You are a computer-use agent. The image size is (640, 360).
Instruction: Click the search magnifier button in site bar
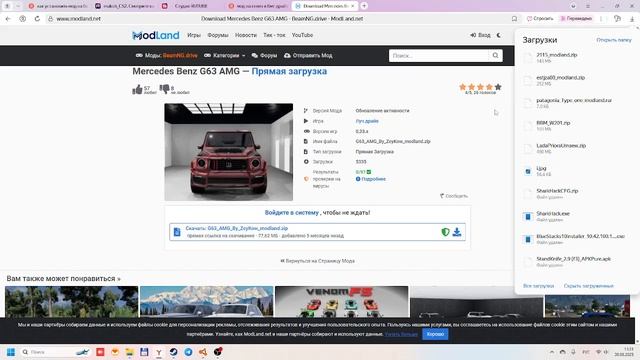[x=495, y=56]
